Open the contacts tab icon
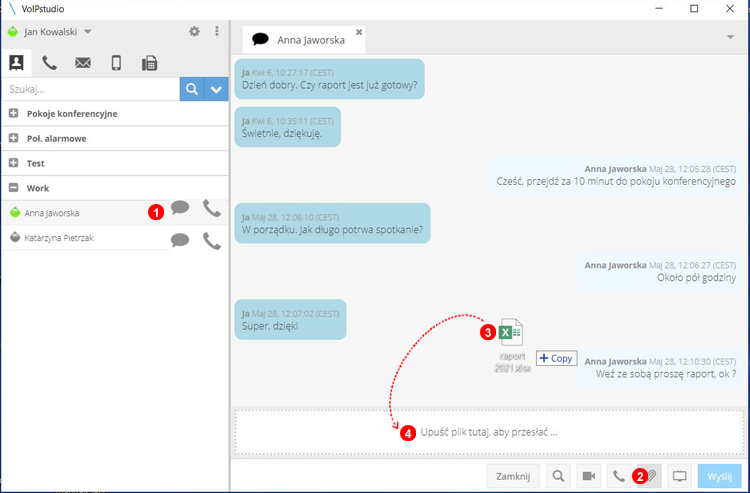Screen dimensions: 750x493 (x=16, y=63)
